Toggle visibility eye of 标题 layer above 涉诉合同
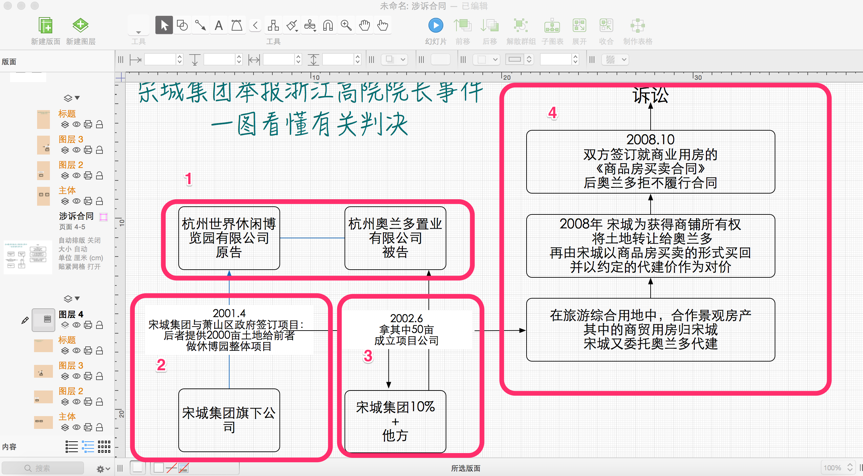Viewport: 863px width, 476px height. tap(77, 125)
